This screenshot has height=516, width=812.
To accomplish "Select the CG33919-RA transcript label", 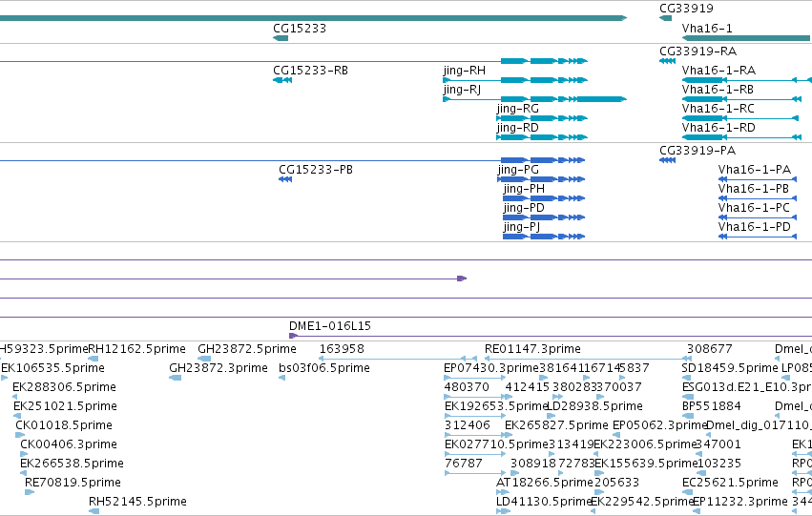I will [x=698, y=52].
